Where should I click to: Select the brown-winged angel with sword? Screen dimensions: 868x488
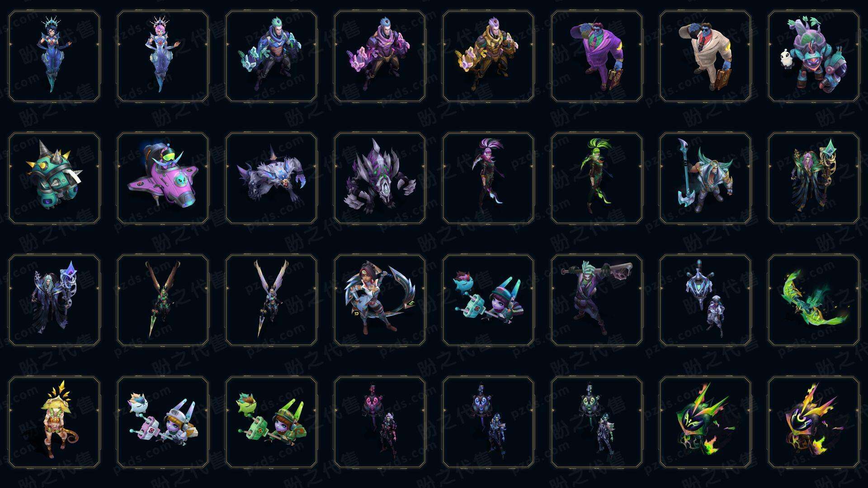click(163, 300)
